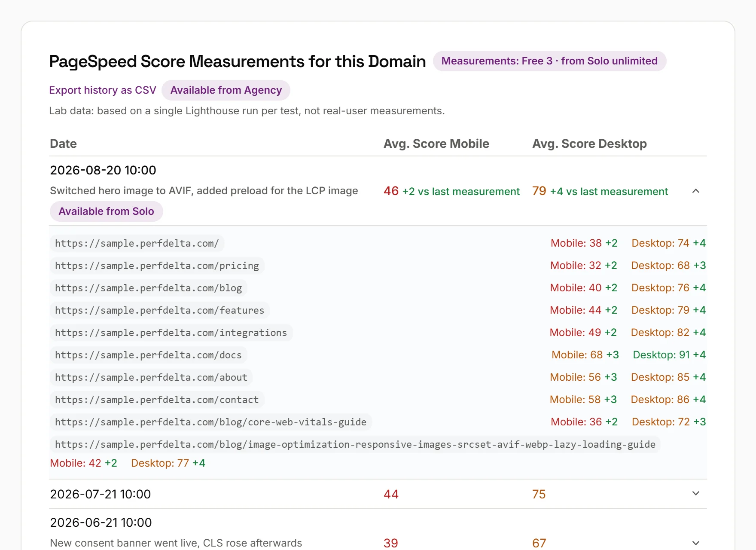Click Desktop: 74 +4 value

click(x=669, y=243)
